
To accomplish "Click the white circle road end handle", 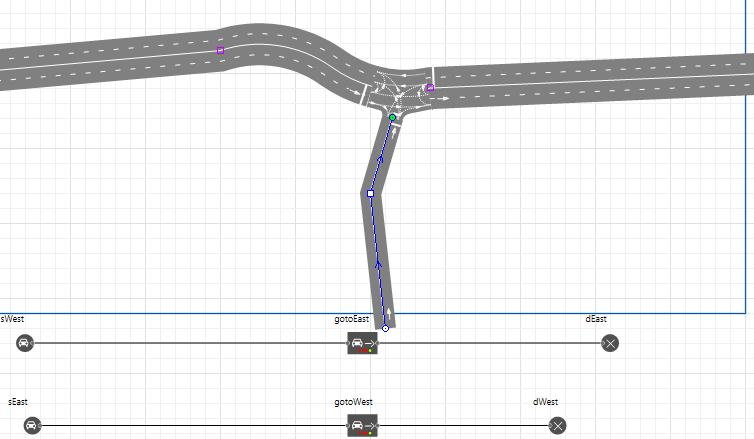I will coord(386,328).
